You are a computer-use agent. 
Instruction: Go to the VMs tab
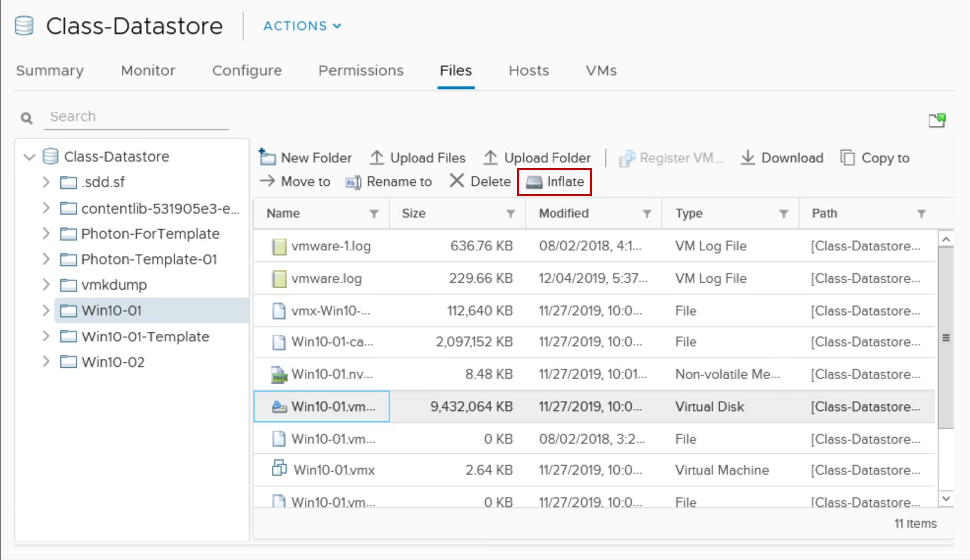[601, 71]
